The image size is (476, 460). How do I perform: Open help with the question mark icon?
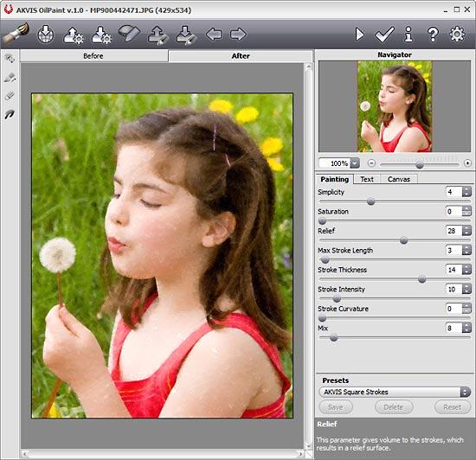pyautogui.click(x=433, y=35)
